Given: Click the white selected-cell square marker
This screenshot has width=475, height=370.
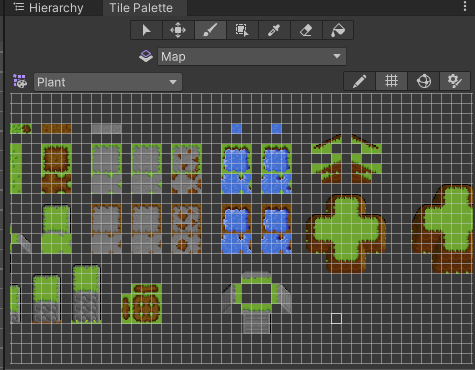Looking at the screenshot, I should pos(336,319).
